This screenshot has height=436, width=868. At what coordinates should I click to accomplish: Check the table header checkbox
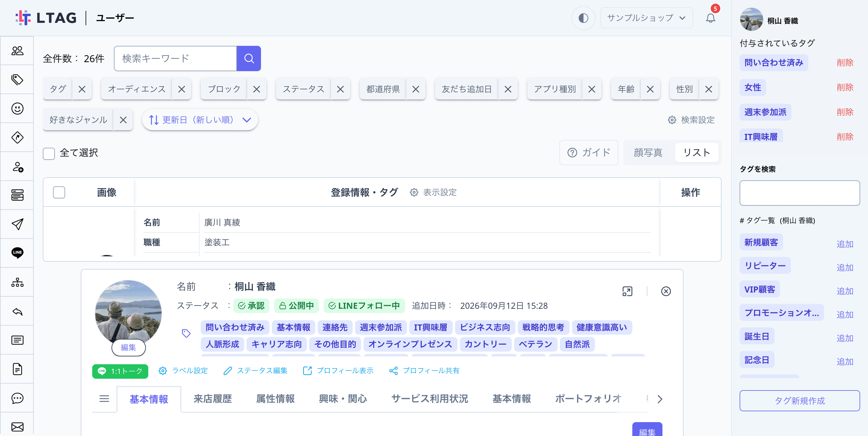click(x=59, y=193)
